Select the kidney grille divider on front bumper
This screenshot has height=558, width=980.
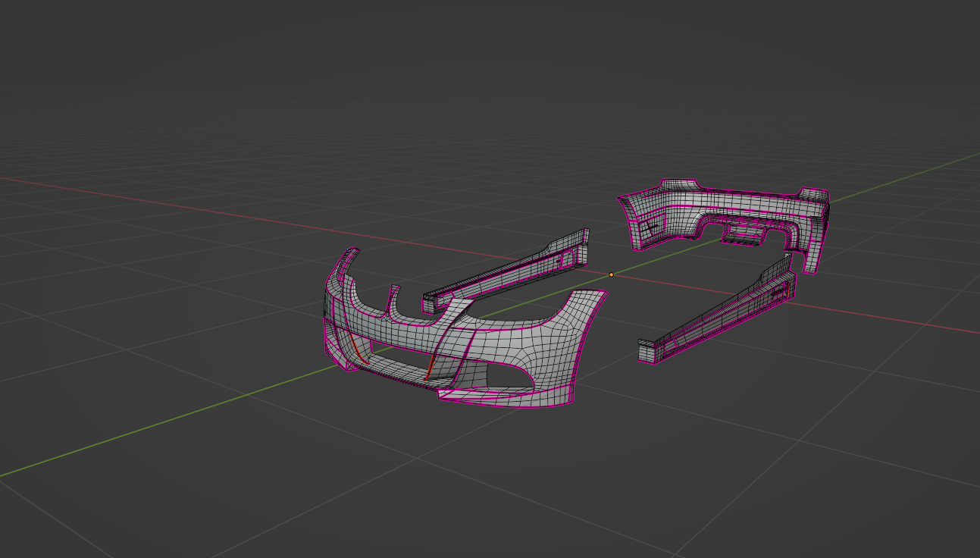(x=393, y=299)
